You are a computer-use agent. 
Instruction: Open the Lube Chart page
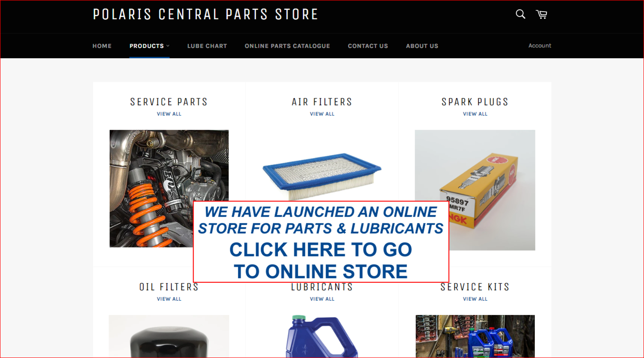207,46
